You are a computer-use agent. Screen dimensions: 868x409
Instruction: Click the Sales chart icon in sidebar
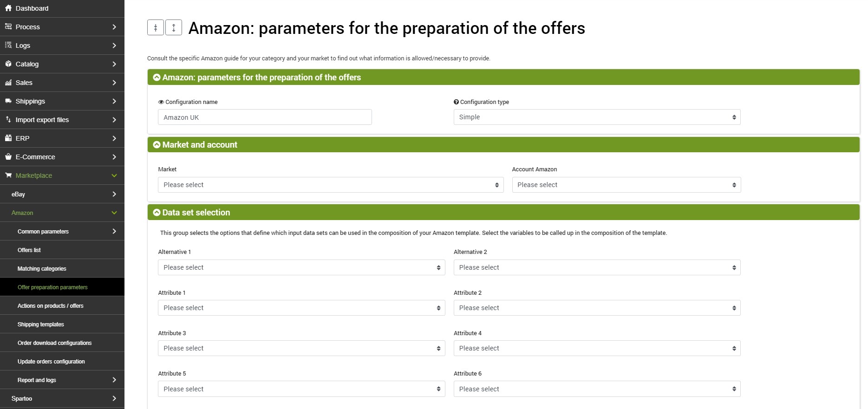(8, 82)
